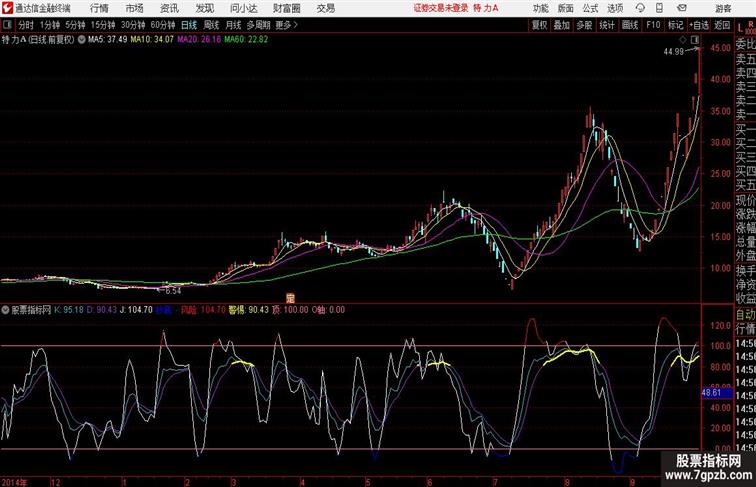Open the 问小达 menu
This screenshot has height=487, width=756.
(243, 8)
